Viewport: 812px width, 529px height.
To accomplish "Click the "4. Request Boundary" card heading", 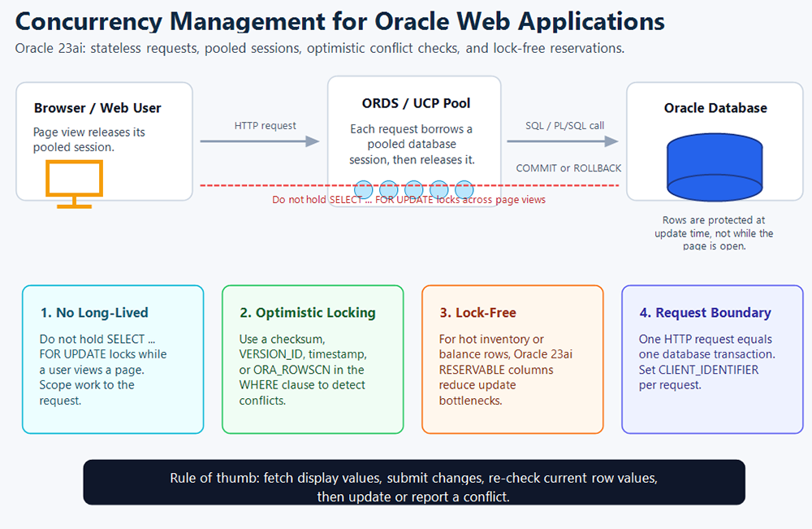I will tap(706, 312).
